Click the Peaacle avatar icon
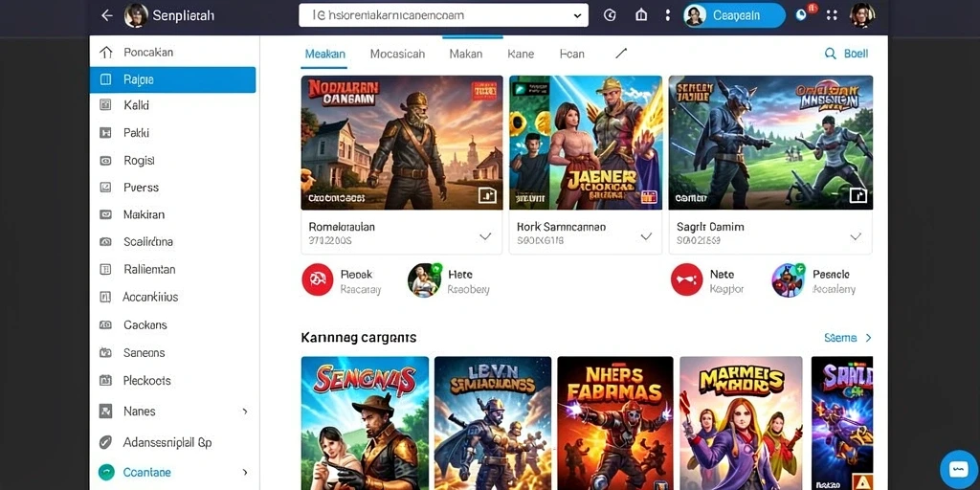This screenshot has height=490, width=980. click(789, 279)
